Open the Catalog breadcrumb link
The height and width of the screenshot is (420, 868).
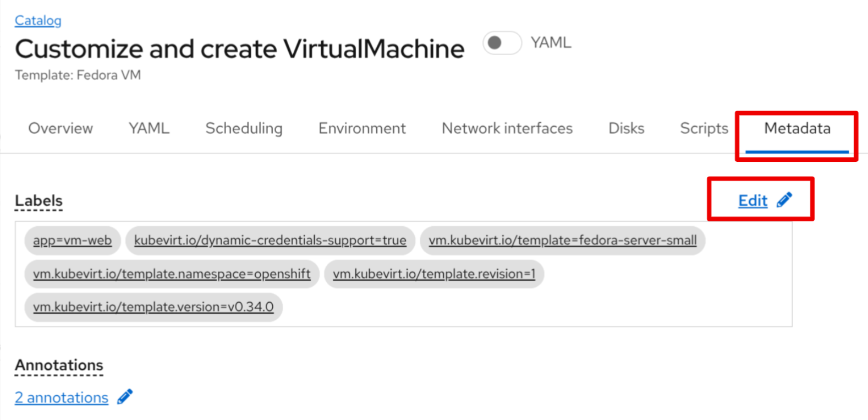tap(38, 20)
